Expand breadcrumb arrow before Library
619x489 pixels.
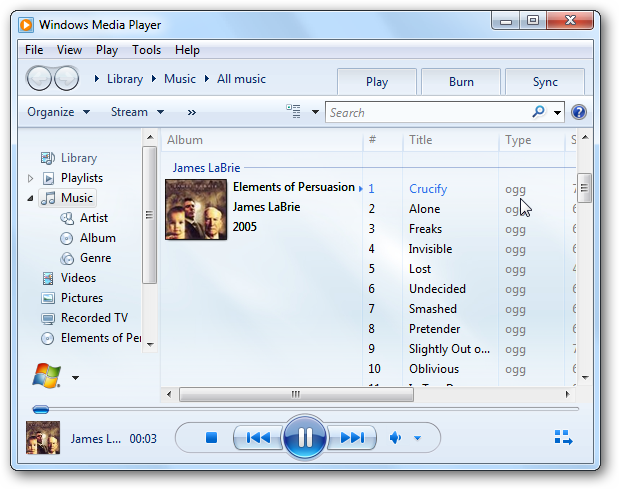coord(97,79)
